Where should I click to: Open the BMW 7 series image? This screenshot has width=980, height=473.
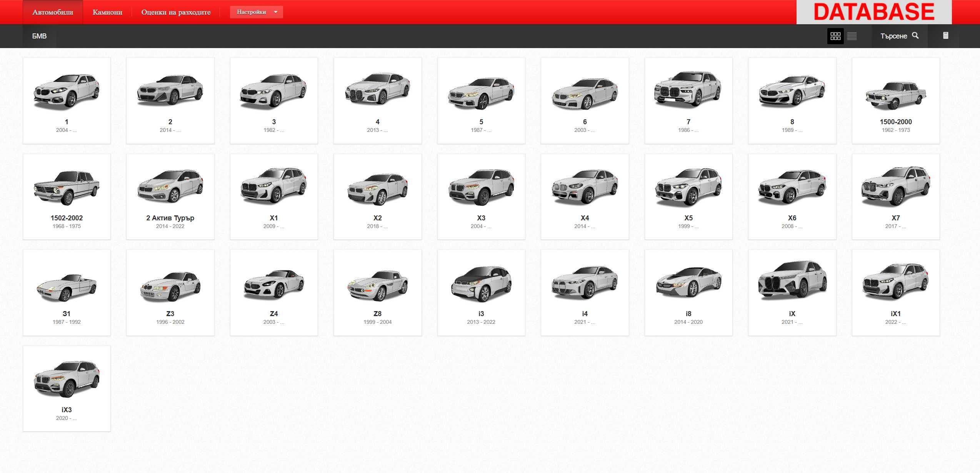click(688, 88)
